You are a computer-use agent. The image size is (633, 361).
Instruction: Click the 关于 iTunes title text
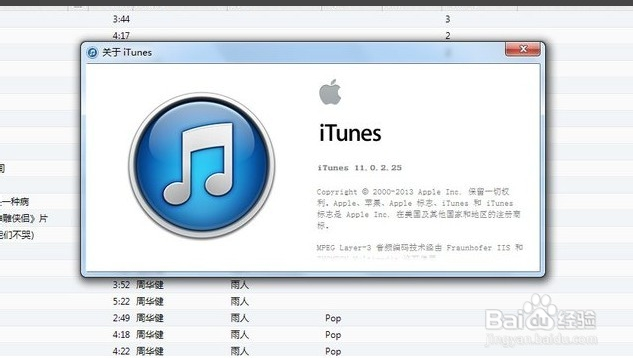click(127, 52)
